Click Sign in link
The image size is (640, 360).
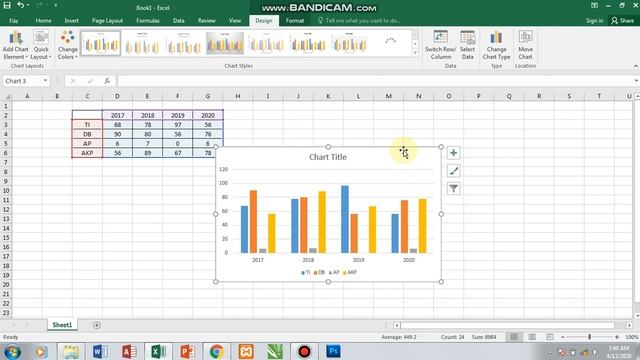coord(594,20)
